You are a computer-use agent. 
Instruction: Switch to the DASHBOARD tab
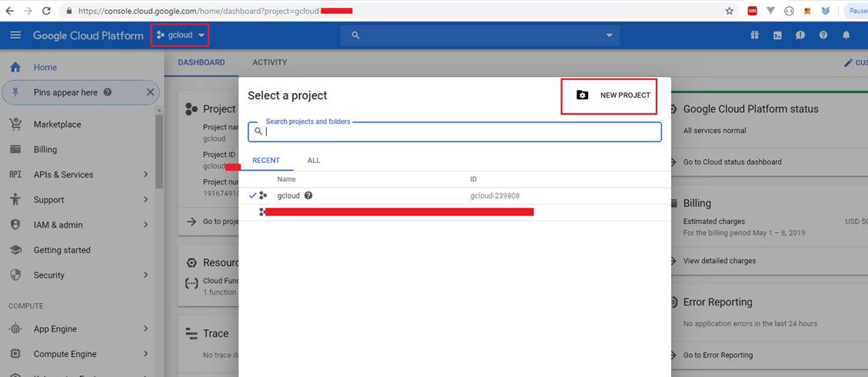pos(201,62)
